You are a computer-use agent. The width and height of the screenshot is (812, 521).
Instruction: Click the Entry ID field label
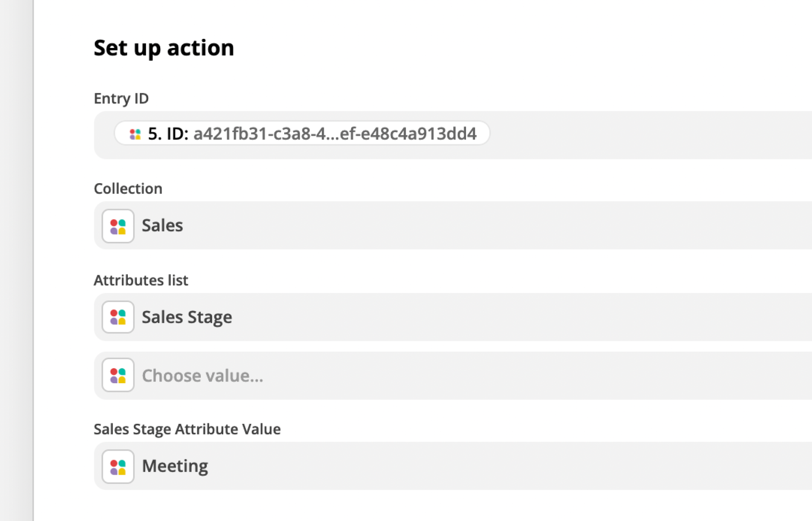[121, 98]
